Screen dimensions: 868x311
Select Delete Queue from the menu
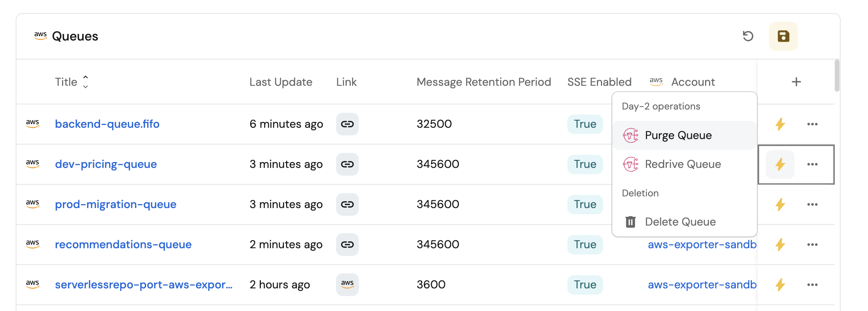pos(680,222)
